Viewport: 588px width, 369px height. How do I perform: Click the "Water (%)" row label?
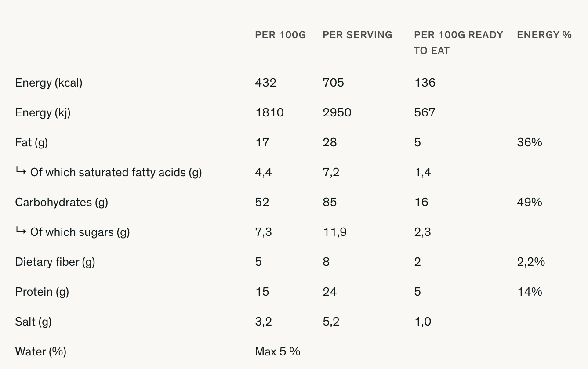pyautogui.click(x=40, y=351)
